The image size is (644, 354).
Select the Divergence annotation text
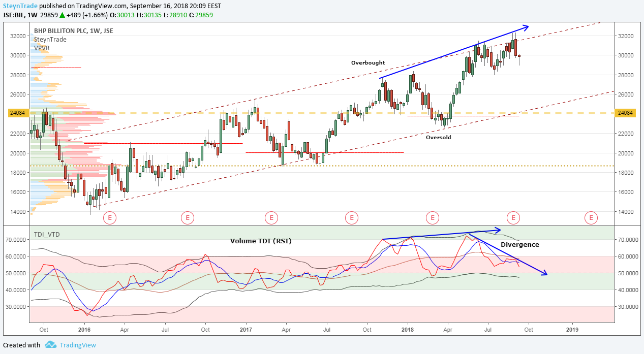click(520, 244)
